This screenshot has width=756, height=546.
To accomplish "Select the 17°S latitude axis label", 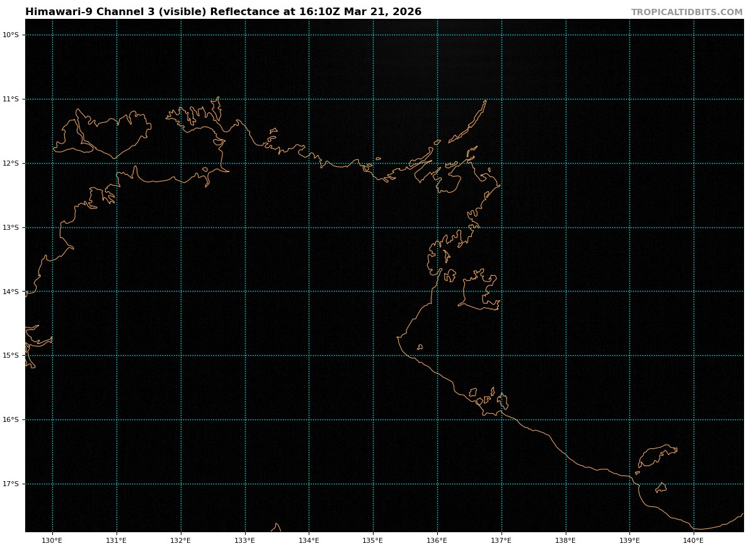I will pos(11,484).
